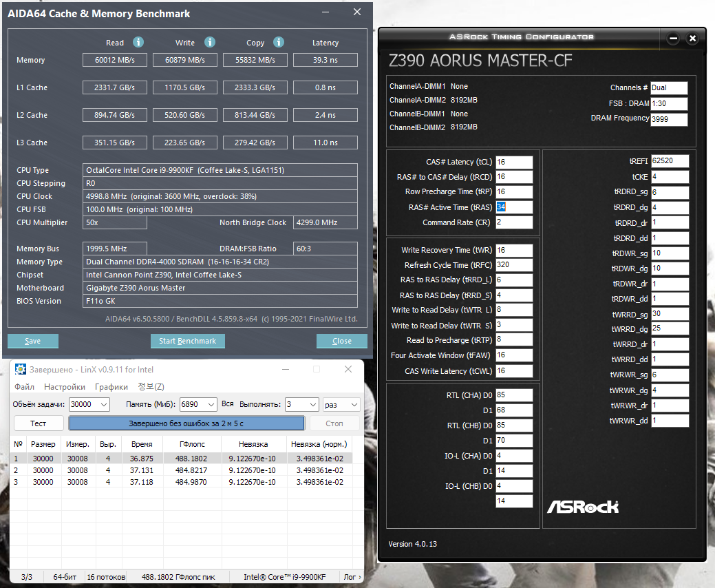
Task: Click the Memory Read value 60012 MB/s
Action: pos(115,60)
